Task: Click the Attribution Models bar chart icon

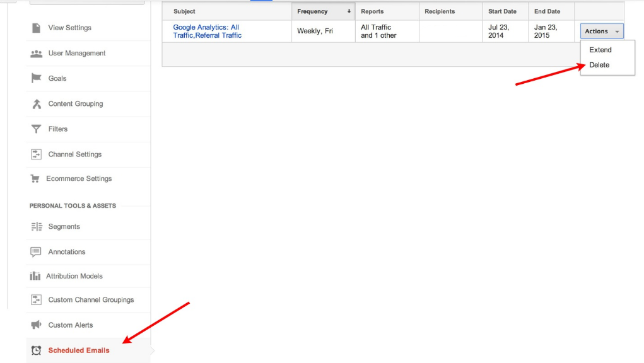Action: (x=35, y=276)
